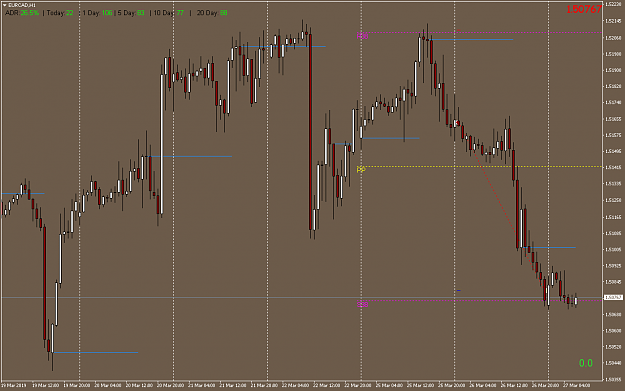This screenshot has height=391, width=625.
Task: Click the 1.50440 price axis label
Action: [x=613, y=363]
